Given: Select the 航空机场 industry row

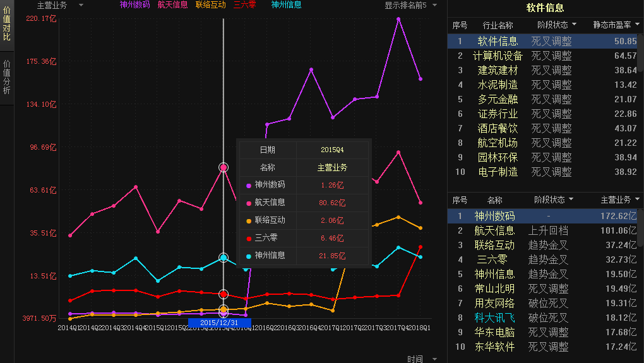Looking at the screenshot, I should pyautogui.click(x=544, y=143).
